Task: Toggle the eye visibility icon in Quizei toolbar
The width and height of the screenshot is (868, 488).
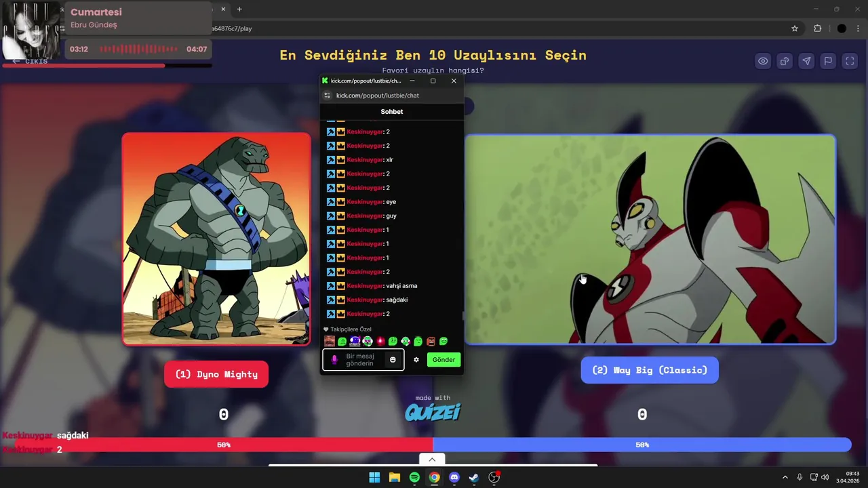Action: coord(763,61)
